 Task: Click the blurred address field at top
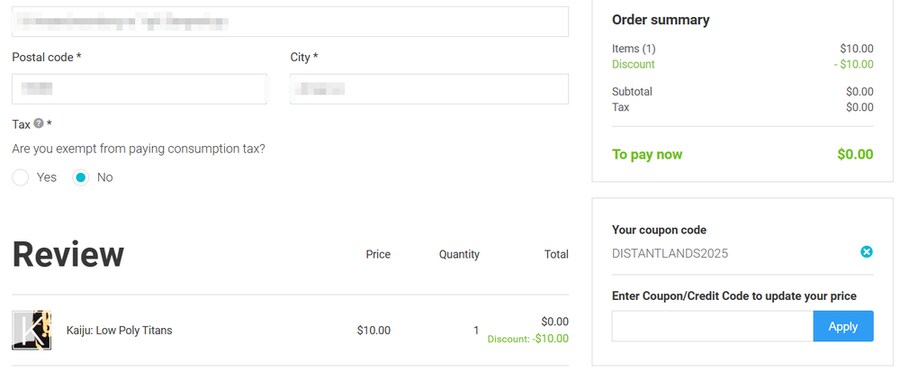[x=290, y=22]
